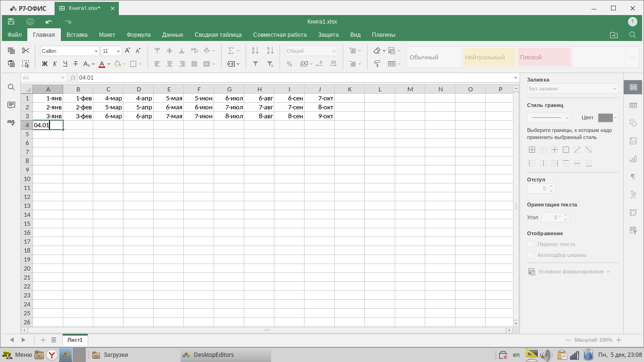The width and height of the screenshot is (644, 362).
Task: Click the fill color bucket
Action: coord(117,64)
